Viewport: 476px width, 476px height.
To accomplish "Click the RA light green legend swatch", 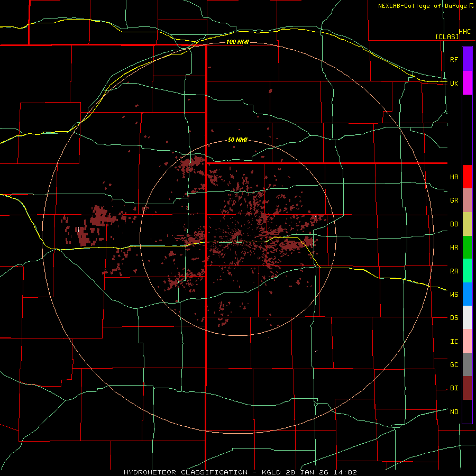I will (467, 271).
